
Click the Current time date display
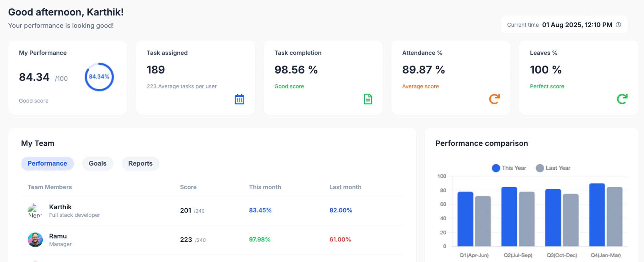577,25
